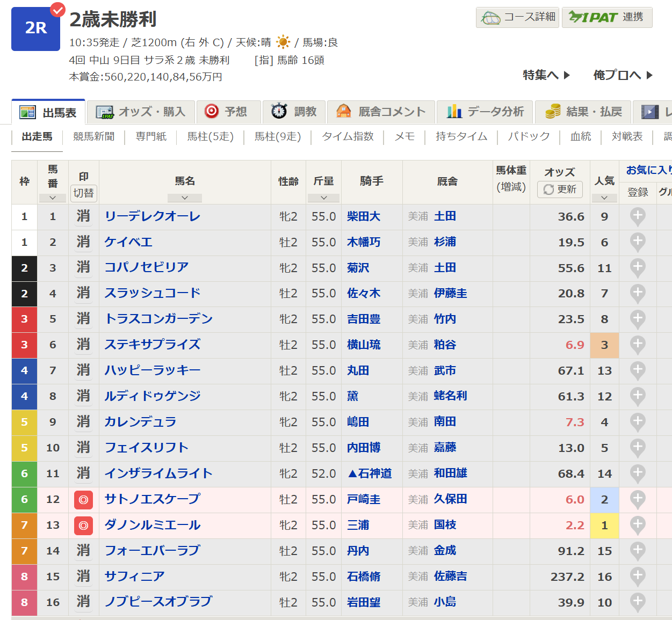This screenshot has height=620, width=672.
Task: Click the double-circle mark for ダノンルミエール
Action: [x=83, y=526]
